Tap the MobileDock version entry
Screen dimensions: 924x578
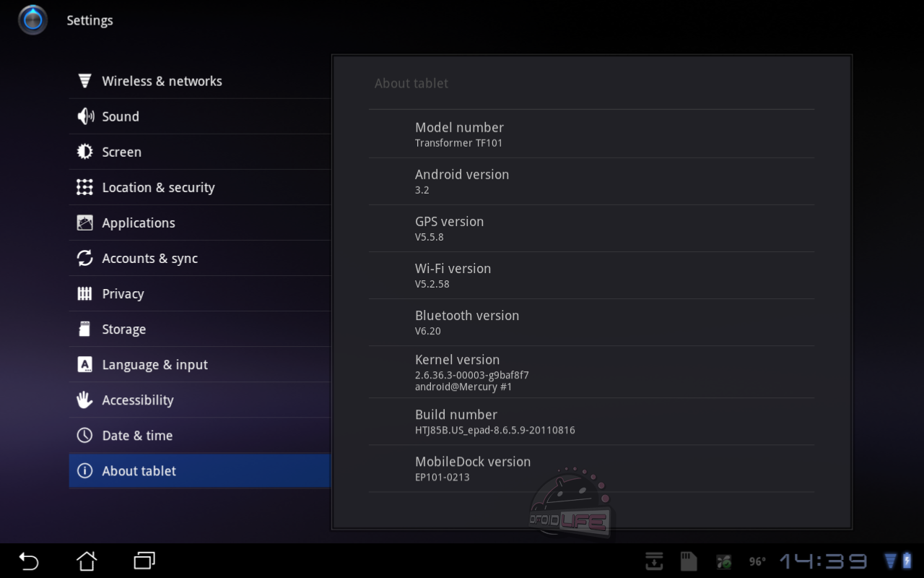click(591, 469)
